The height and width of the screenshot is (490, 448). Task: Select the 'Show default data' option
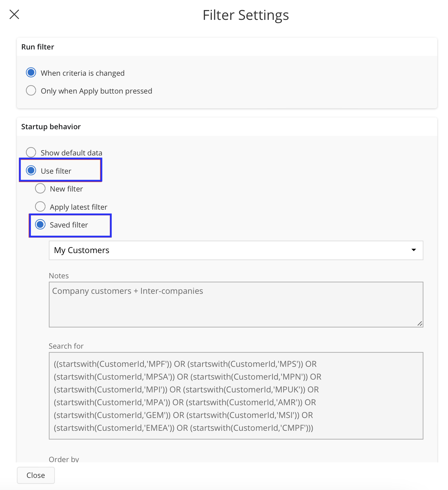[x=31, y=152]
